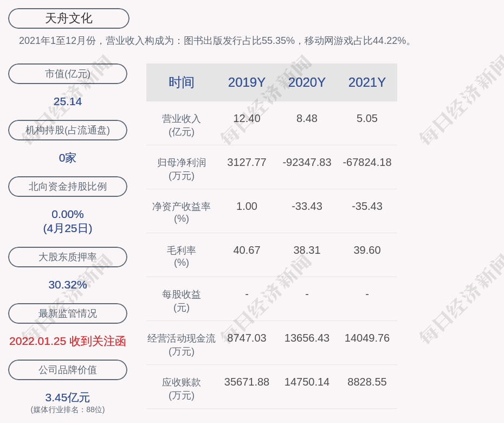Screen dimensions: 504x423
Task: Select net profit value 3127.77
Action: tap(247, 162)
